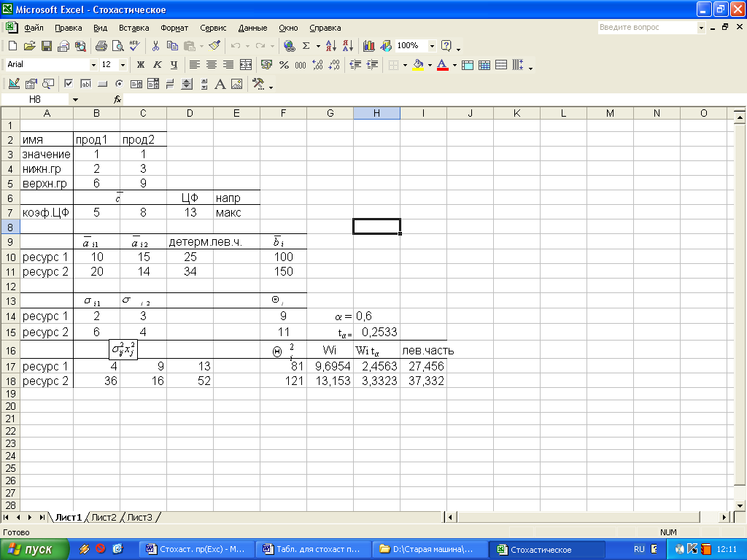Expand the Font Color dropdown arrow

point(454,65)
